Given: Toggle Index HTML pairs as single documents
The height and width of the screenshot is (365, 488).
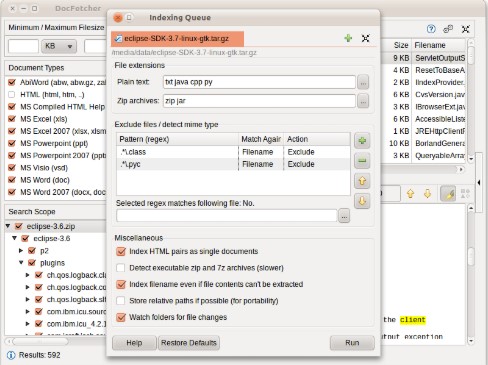Looking at the screenshot, I should [x=121, y=251].
